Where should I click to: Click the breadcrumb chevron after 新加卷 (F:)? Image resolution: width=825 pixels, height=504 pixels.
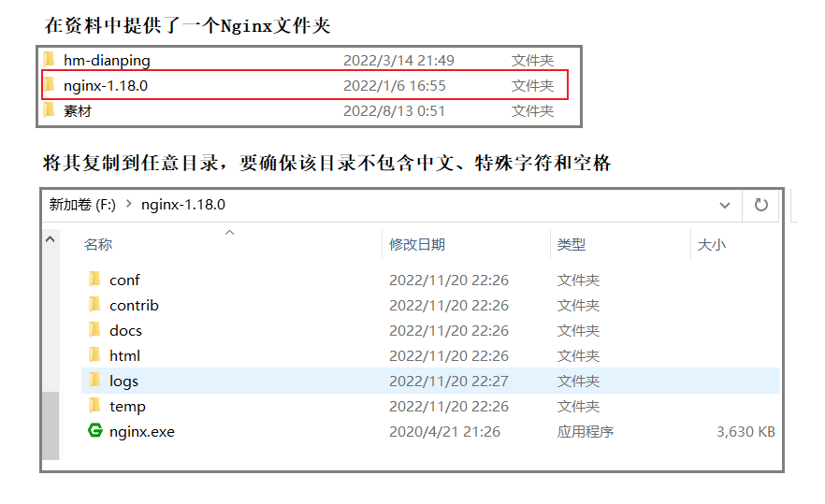tap(128, 205)
